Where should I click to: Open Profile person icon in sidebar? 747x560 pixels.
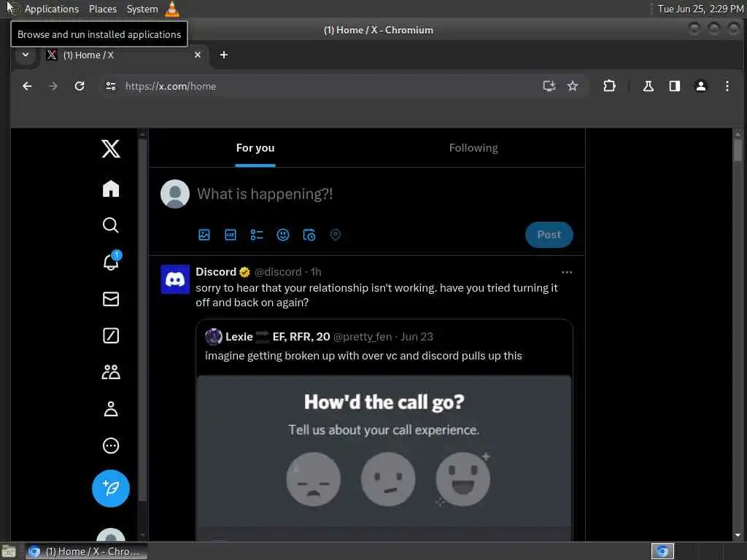pyautogui.click(x=111, y=409)
